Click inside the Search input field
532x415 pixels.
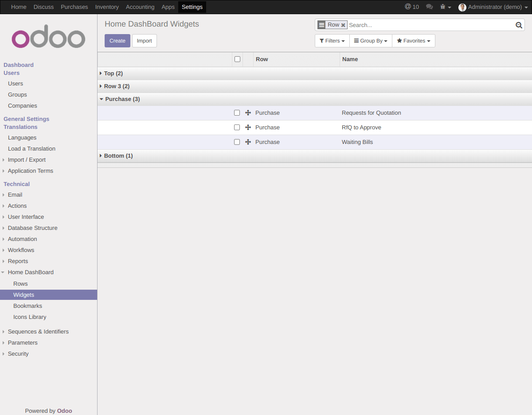point(421,25)
